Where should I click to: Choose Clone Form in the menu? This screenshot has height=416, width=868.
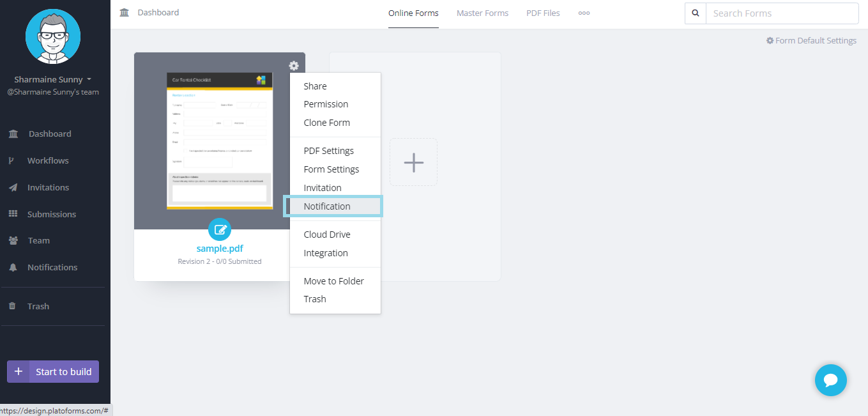327,123
